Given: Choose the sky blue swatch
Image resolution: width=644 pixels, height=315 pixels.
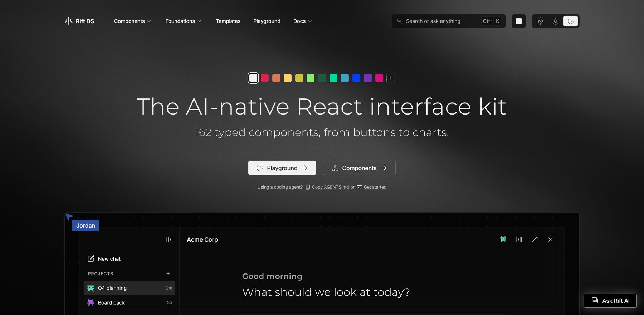Looking at the screenshot, I should pos(345,78).
